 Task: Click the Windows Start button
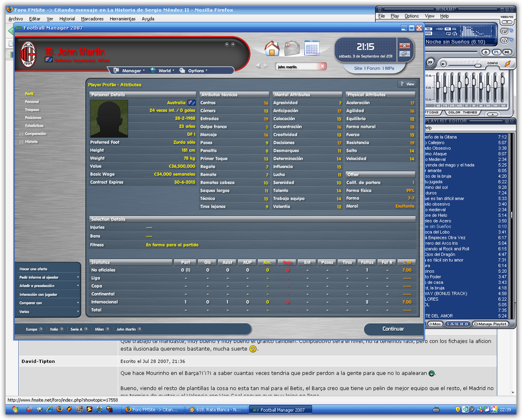point(15,409)
